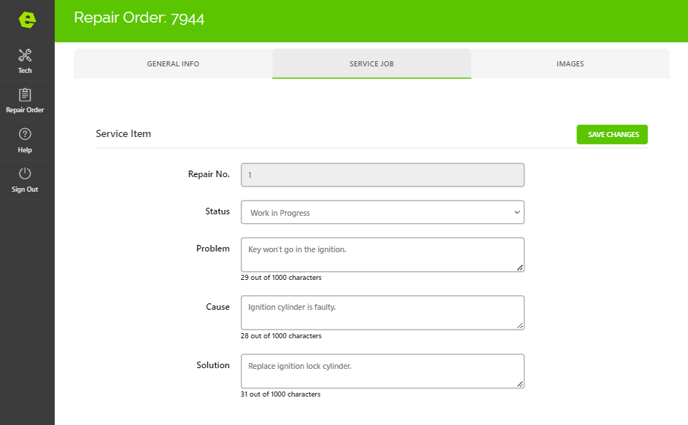
Task: Expand the Status dropdown
Action: 383,212
